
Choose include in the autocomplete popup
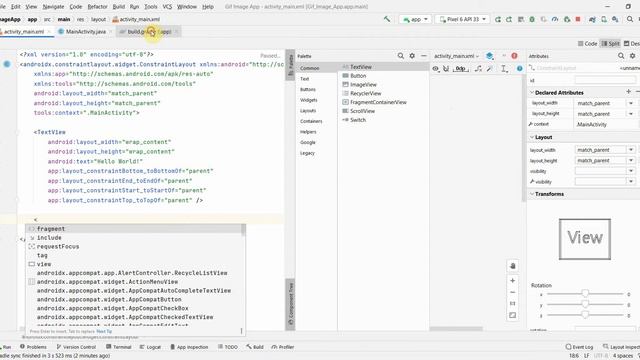135,238
